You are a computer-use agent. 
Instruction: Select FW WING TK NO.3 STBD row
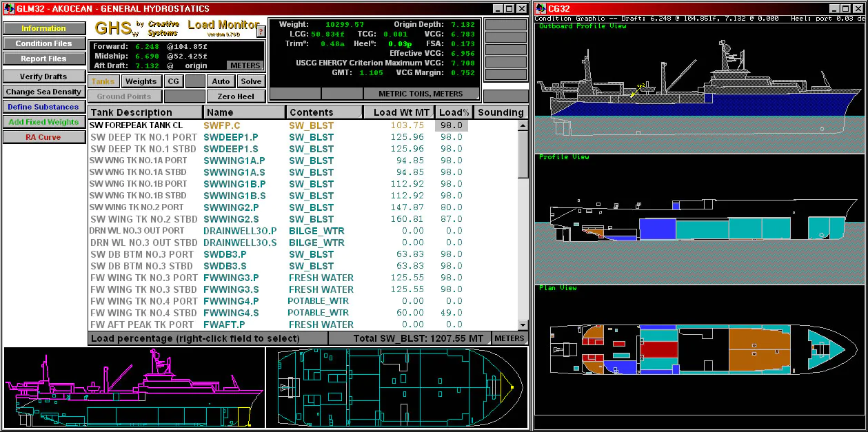pos(303,289)
